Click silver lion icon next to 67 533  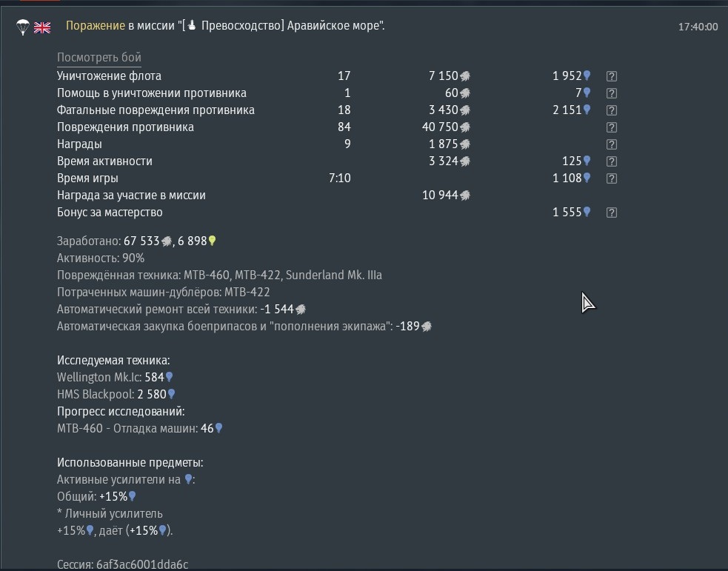click(x=166, y=241)
